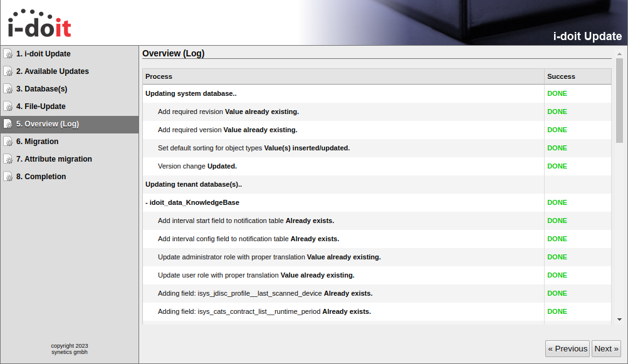Click the 'i-doit Update' banner title
628x364 pixels.
click(587, 36)
